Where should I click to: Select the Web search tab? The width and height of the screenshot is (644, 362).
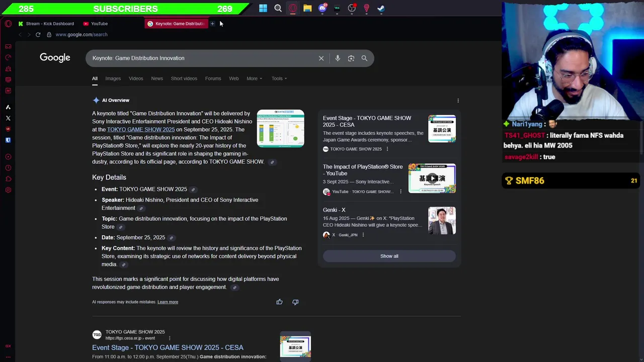[x=234, y=78]
